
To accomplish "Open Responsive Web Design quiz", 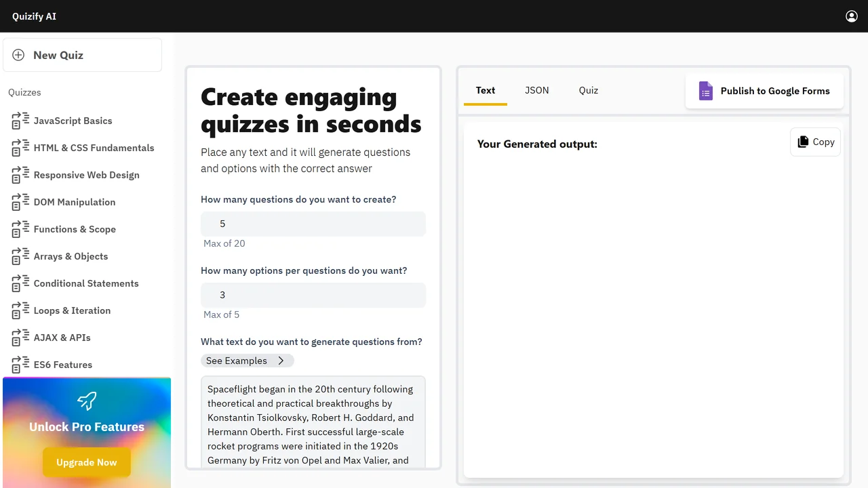I will tap(86, 175).
